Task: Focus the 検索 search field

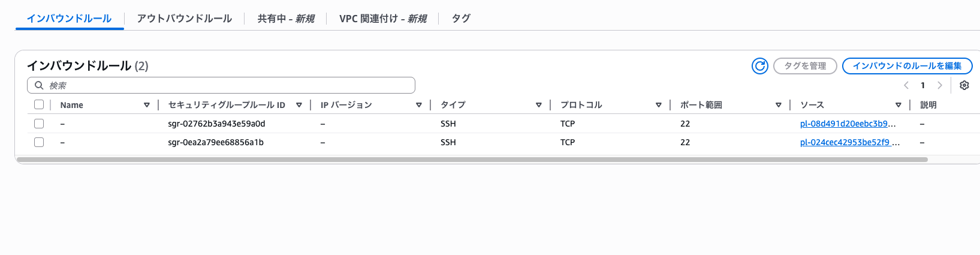Action: click(x=228, y=85)
